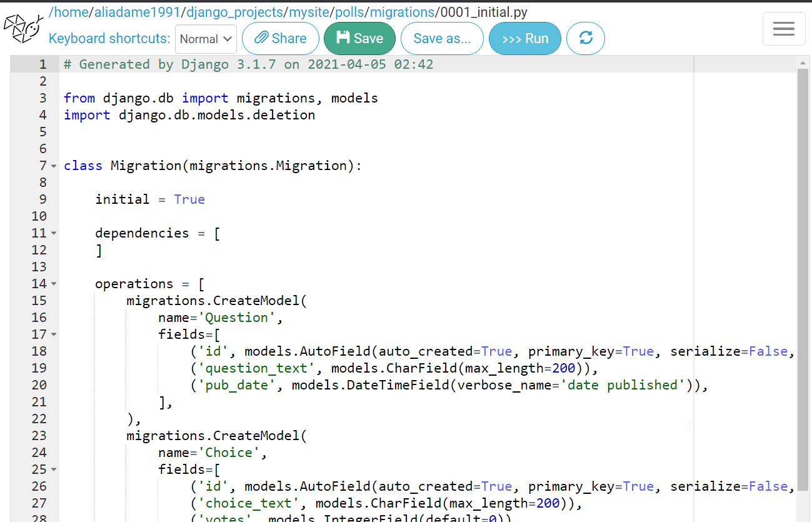Click the 'pub_date' field name
The image size is (812, 522).
click(237, 385)
